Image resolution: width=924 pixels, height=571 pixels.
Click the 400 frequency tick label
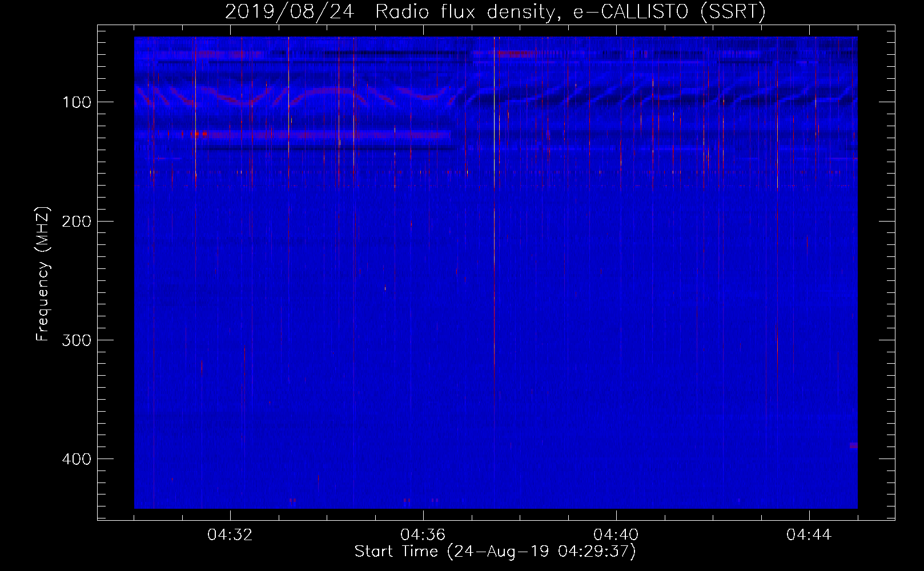click(77, 459)
